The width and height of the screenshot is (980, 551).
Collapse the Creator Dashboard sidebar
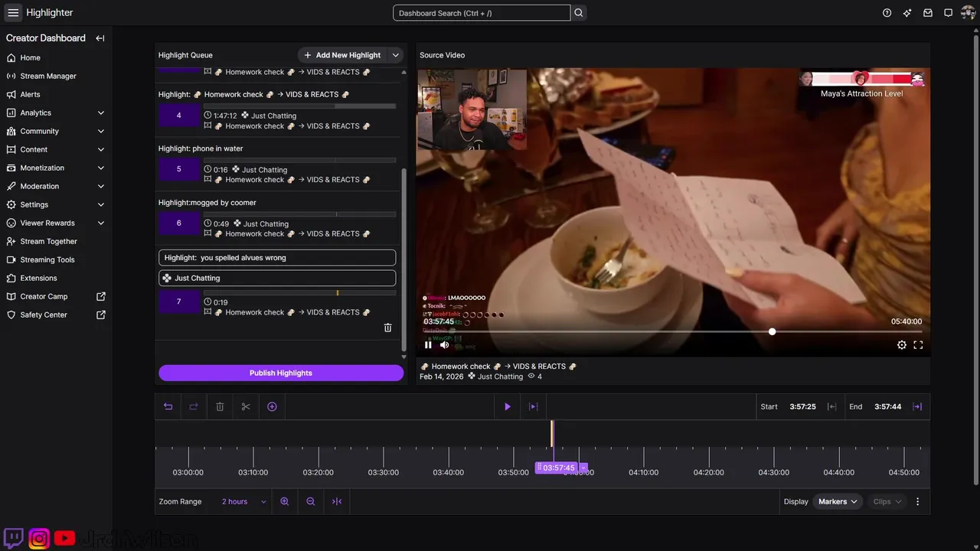coord(100,38)
